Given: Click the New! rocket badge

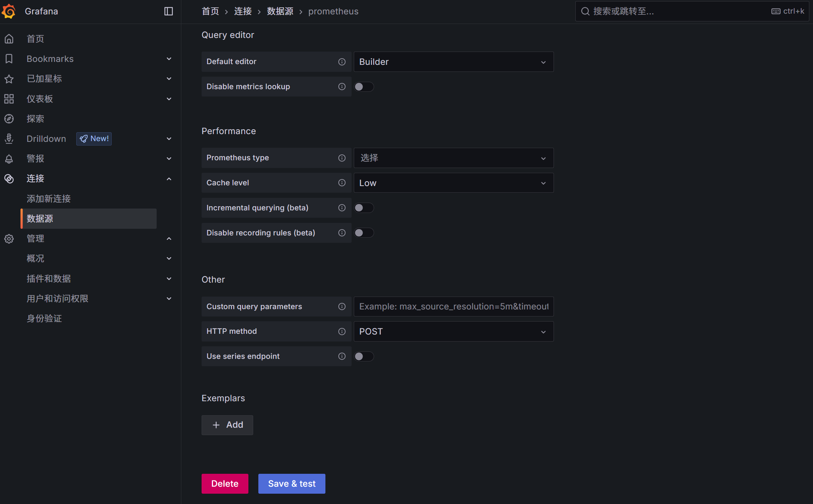Looking at the screenshot, I should point(94,139).
